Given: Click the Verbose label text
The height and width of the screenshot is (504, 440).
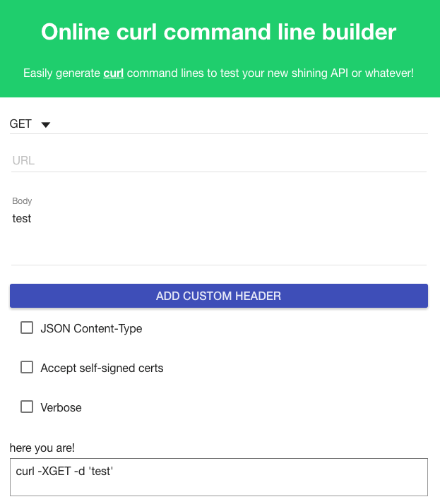Looking at the screenshot, I should pos(61,407).
